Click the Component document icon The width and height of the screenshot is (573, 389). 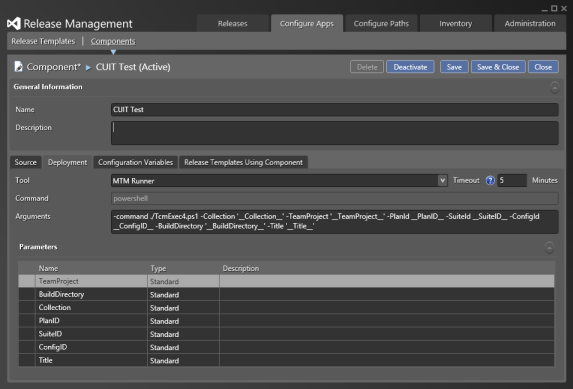pyautogui.click(x=18, y=67)
